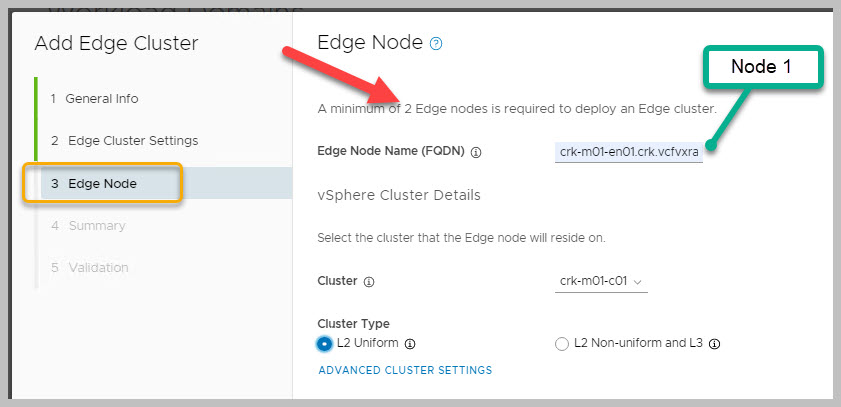Click the Node 1 callout label
Image resolution: width=841 pixels, height=407 pixels.
pos(761,67)
